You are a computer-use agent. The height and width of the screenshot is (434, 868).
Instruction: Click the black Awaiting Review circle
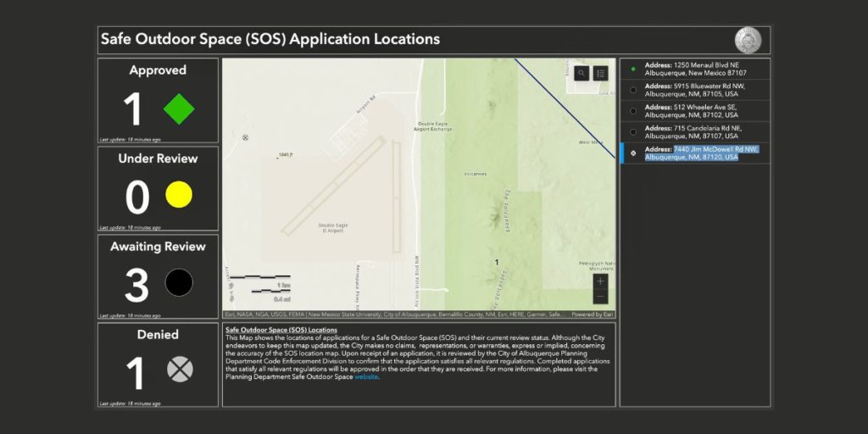(179, 282)
